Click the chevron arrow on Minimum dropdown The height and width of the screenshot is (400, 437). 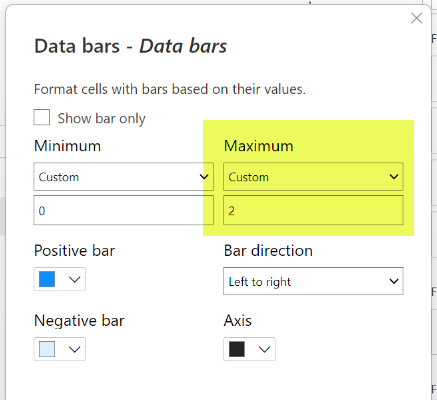(x=204, y=177)
